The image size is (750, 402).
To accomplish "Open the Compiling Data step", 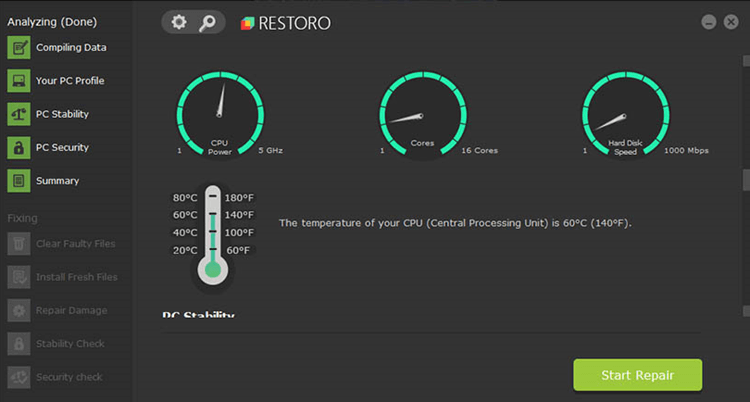I will pos(71,47).
